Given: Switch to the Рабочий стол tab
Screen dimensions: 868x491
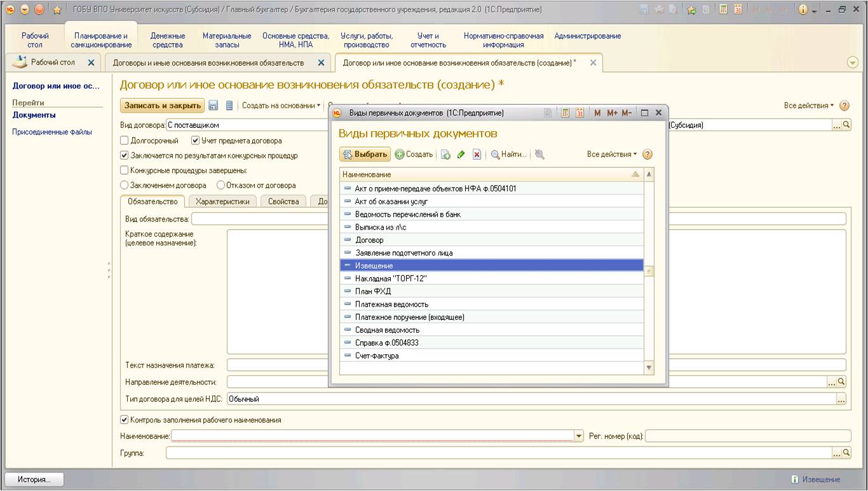Looking at the screenshot, I should 53,62.
